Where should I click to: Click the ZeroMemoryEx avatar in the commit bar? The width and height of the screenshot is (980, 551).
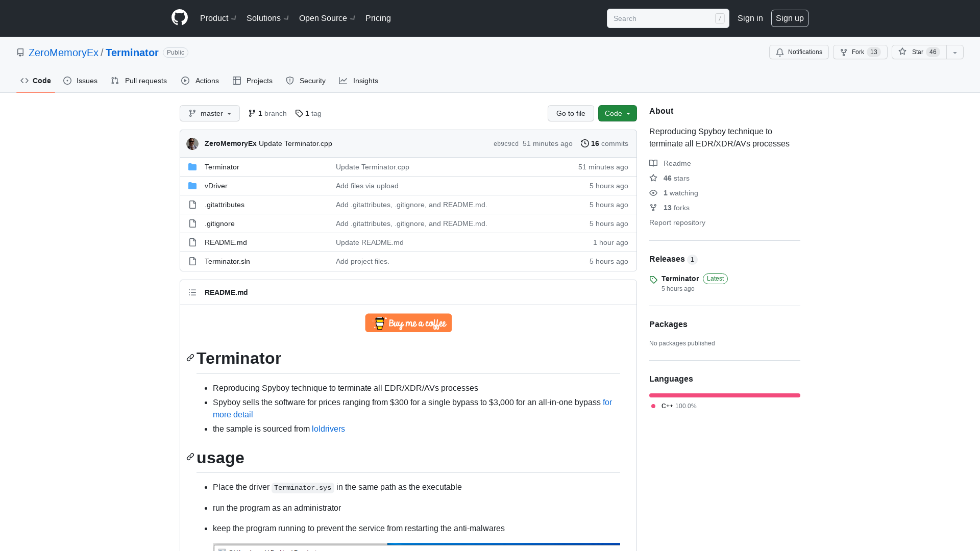pos(192,144)
